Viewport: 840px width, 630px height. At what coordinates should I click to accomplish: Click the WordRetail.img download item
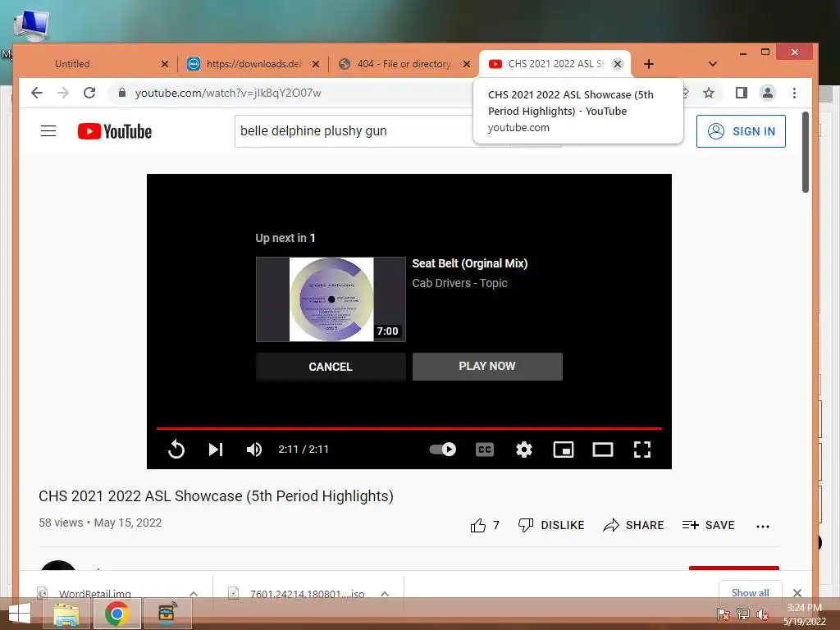point(95,594)
